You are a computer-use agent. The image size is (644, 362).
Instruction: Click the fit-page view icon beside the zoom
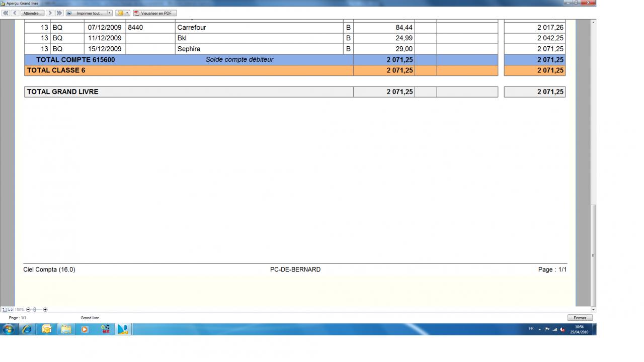(x=5, y=310)
